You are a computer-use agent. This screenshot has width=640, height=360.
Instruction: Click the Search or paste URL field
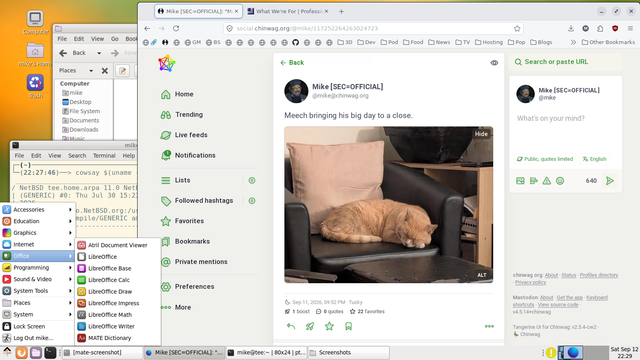tap(566, 62)
